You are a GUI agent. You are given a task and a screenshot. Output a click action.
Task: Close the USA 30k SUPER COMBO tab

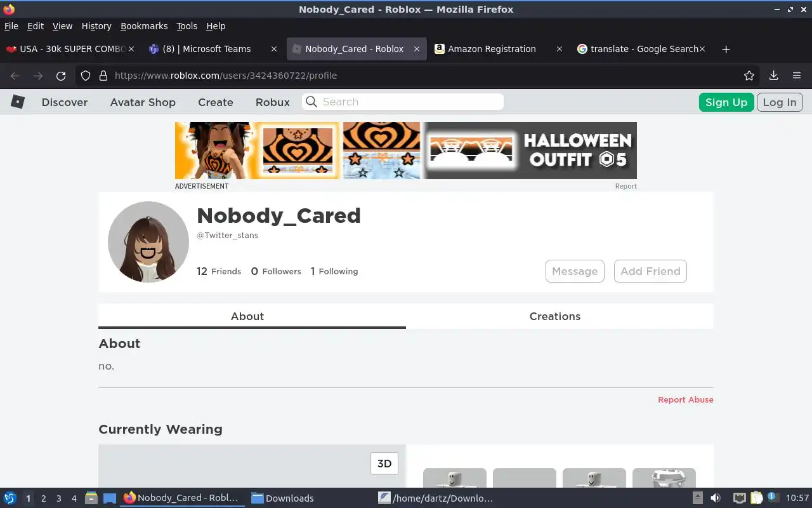(131, 49)
